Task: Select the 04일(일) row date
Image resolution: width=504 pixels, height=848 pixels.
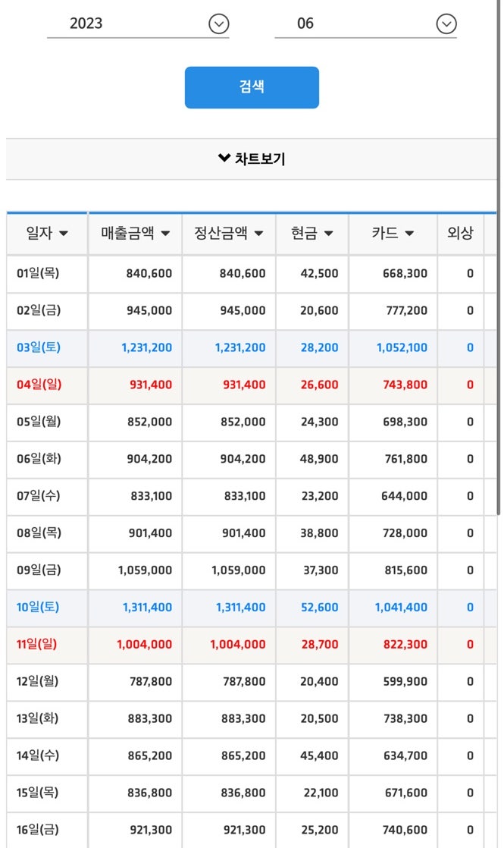Action: [39, 385]
